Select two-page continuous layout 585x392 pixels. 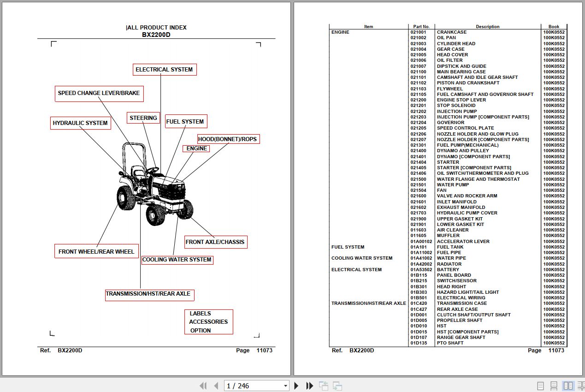(581, 386)
